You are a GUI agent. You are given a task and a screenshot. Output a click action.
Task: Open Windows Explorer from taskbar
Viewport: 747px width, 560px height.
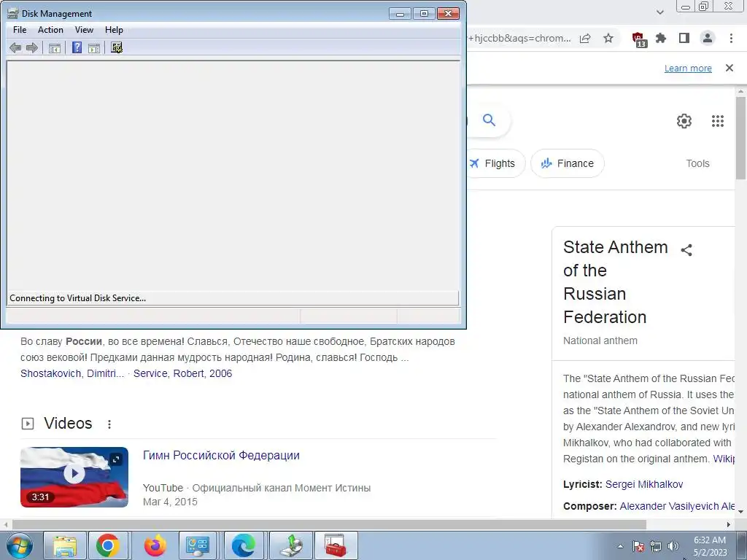point(65,545)
